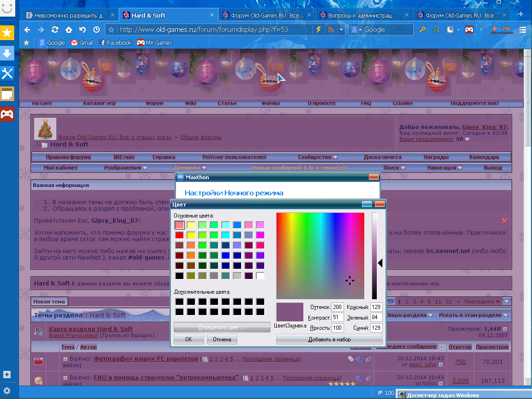Image resolution: width=532 pixels, height=399 pixels.
Task: Switch to the Невозможно разрешить tab
Action: click(71, 15)
